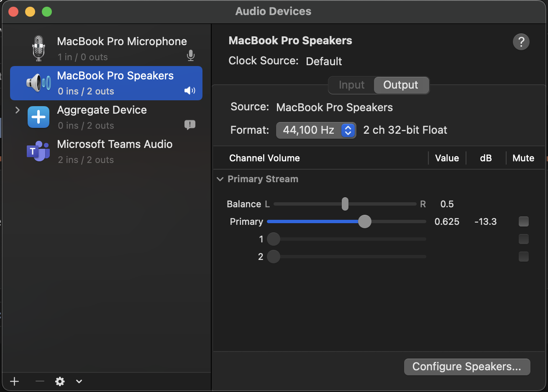Open the chevron menu beside the gear
Screen dimensions: 548x392
(79, 381)
